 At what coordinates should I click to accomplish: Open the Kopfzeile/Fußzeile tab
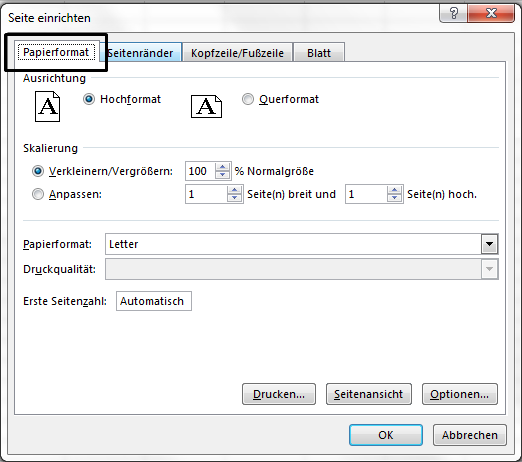pyautogui.click(x=237, y=53)
